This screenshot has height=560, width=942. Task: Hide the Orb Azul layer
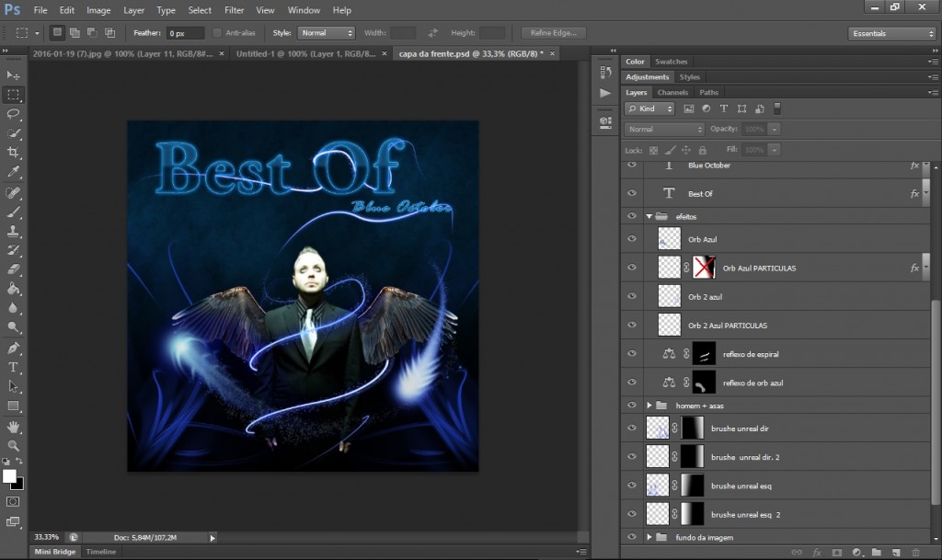pos(632,239)
